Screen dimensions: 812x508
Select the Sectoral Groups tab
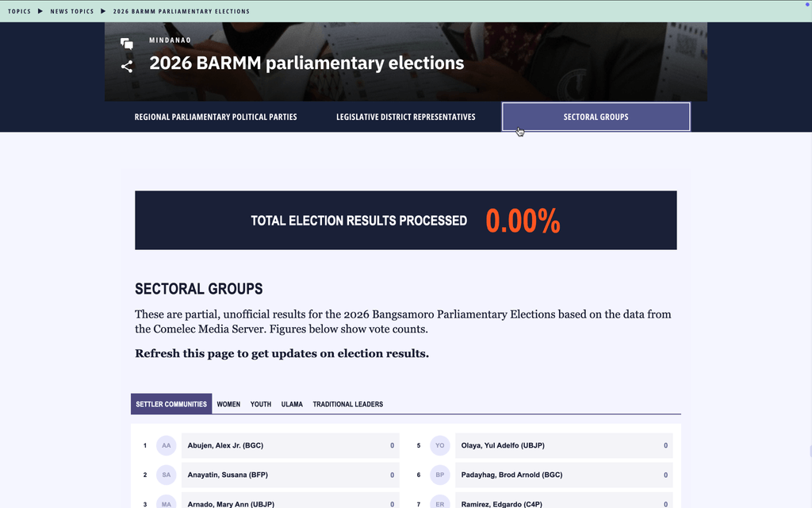click(x=596, y=117)
